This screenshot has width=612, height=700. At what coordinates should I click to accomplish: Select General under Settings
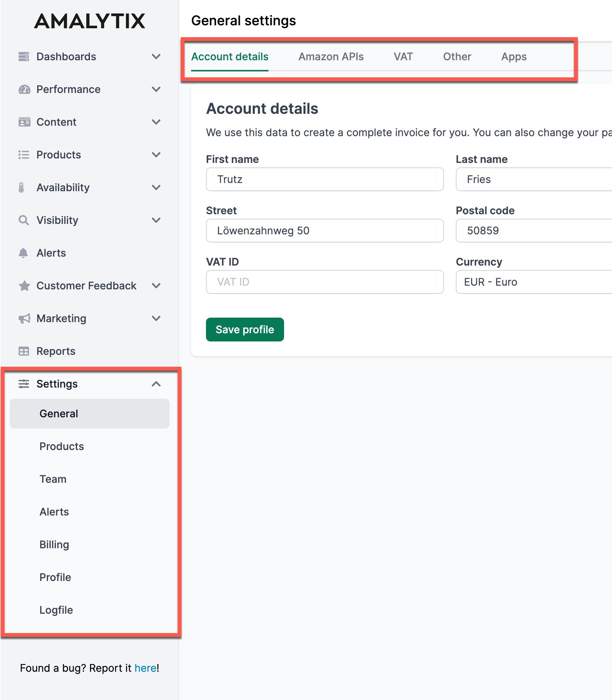pos(90,414)
